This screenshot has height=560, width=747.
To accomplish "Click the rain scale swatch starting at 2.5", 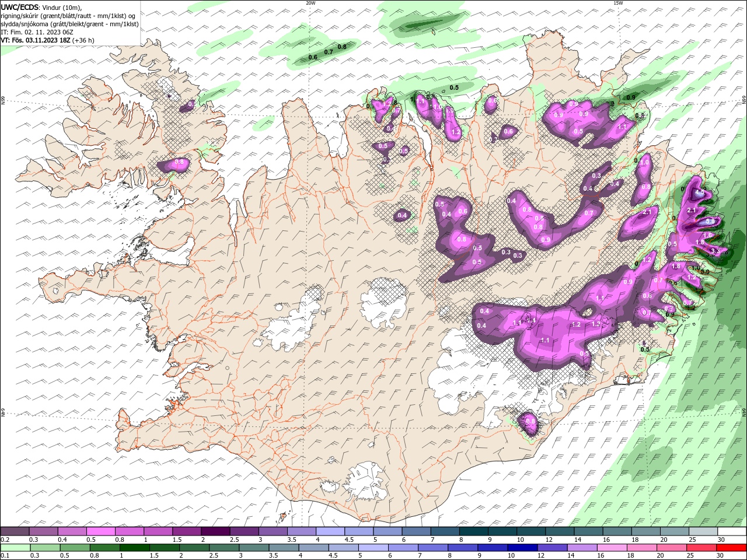I will pos(224,548).
